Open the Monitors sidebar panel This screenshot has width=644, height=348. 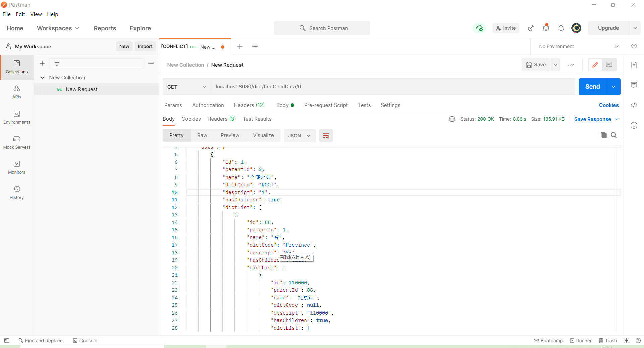(17, 167)
